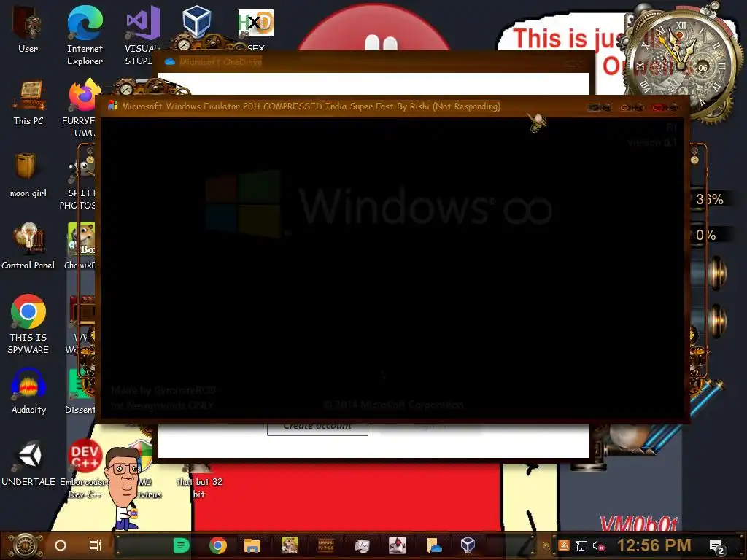Open File Explorer from the taskbar
This screenshot has width=747, height=560.
pyautogui.click(x=252, y=545)
